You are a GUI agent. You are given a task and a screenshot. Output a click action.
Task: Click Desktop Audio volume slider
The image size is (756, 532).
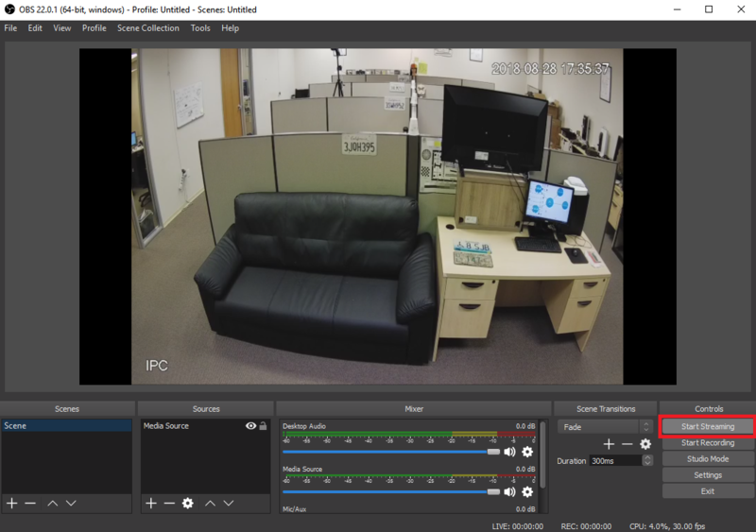point(391,452)
